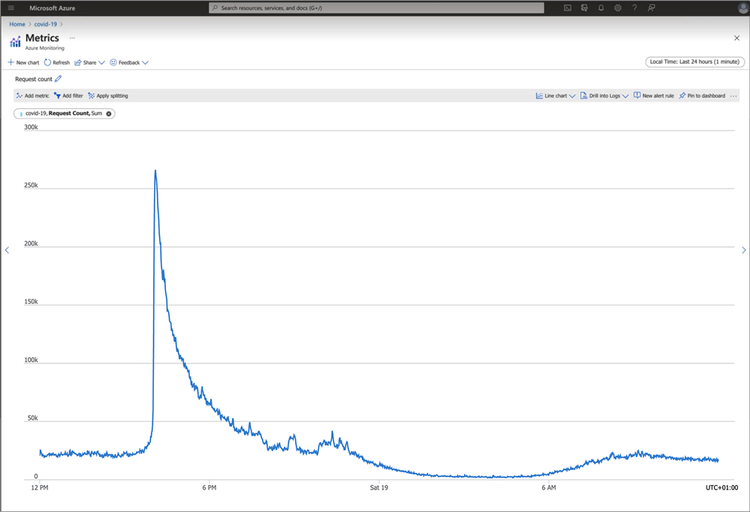Click the 6 PM x-axis label

click(209, 488)
